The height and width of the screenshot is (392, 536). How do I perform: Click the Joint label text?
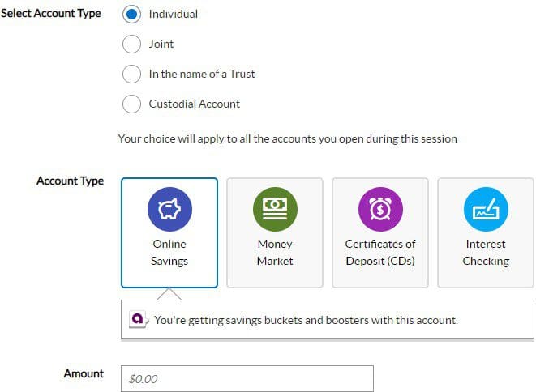161,44
